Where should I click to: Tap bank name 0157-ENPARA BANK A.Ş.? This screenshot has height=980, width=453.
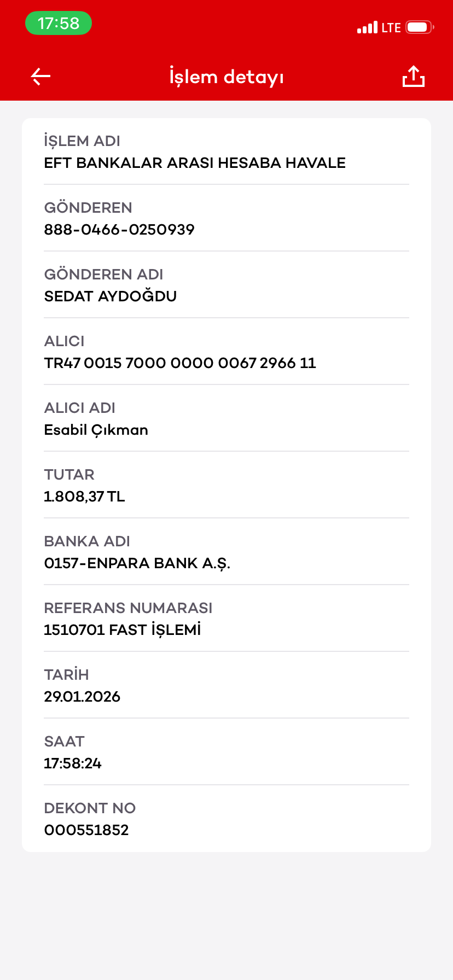tap(137, 564)
